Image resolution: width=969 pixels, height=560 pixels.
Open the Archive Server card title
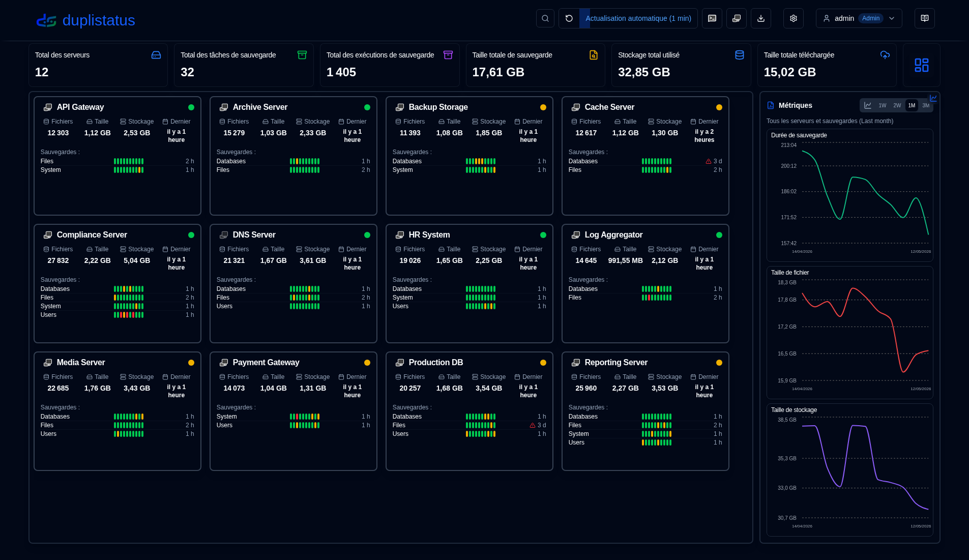click(x=260, y=107)
